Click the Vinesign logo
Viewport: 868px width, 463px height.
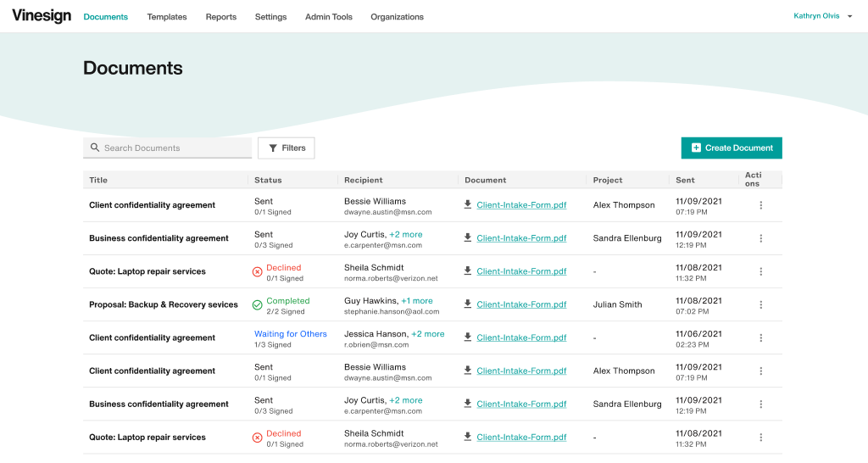coord(41,16)
